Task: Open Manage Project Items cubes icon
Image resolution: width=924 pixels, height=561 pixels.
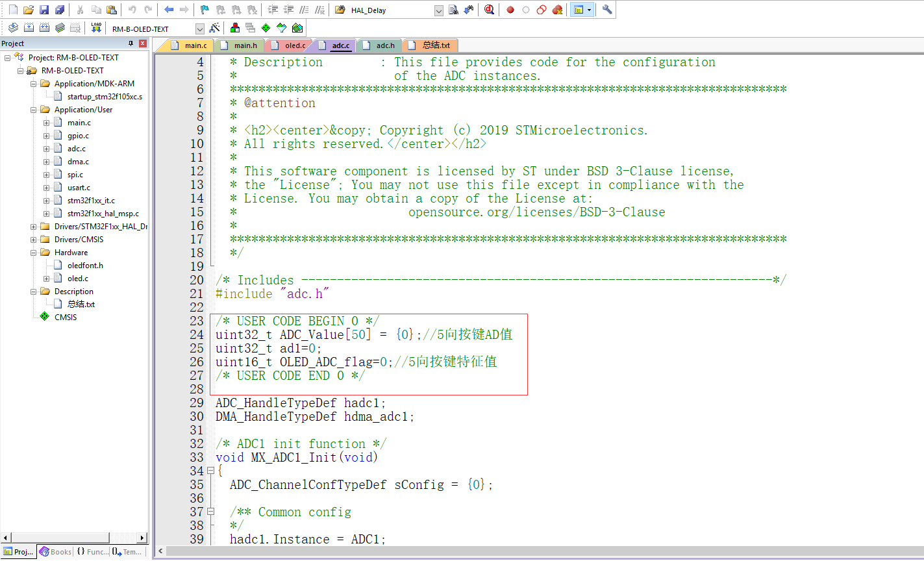Action: [x=235, y=28]
